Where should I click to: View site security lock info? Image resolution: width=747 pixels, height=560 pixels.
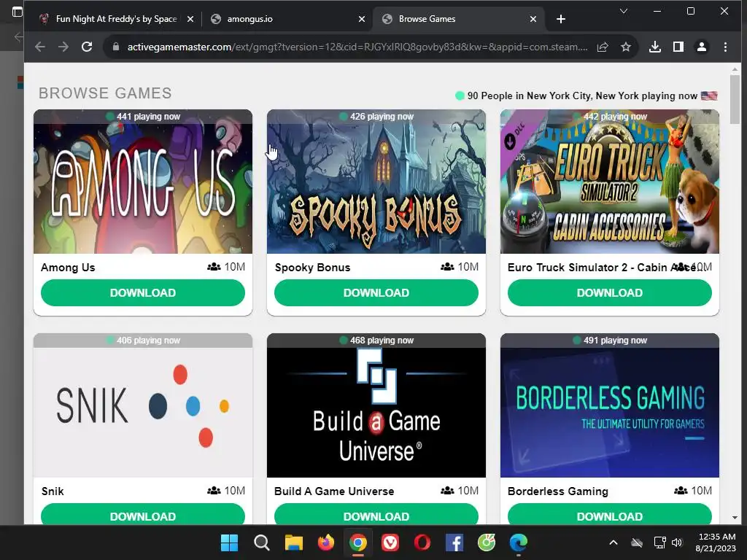tap(115, 47)
